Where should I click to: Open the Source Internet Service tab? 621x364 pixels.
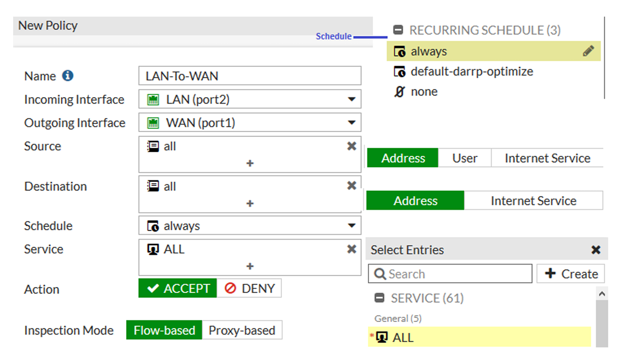547,158
